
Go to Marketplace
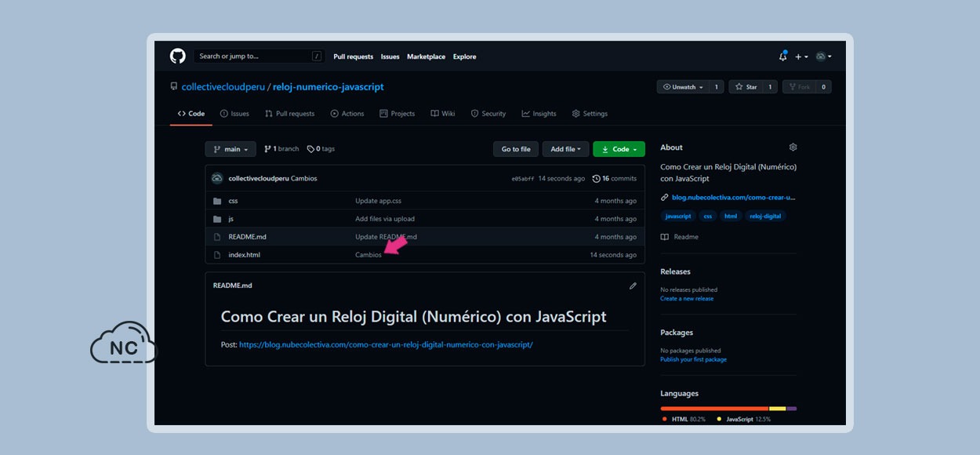[426, 56]
